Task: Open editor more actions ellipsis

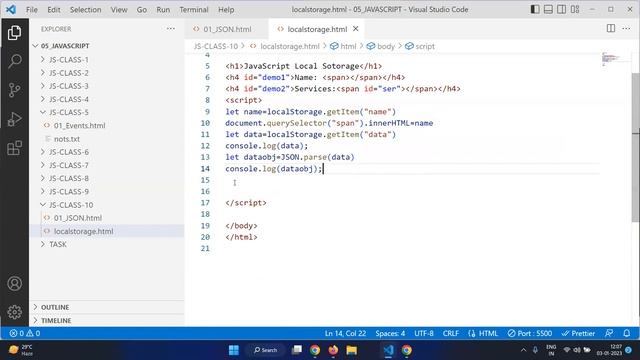Action: point(626,28)
